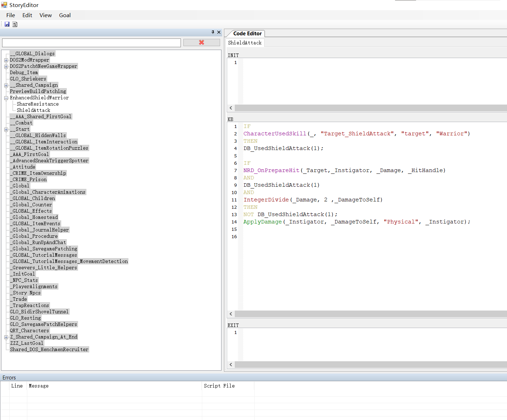Open the Edit menu
Screen dimensions: 507x420
(x=27, y=15)
